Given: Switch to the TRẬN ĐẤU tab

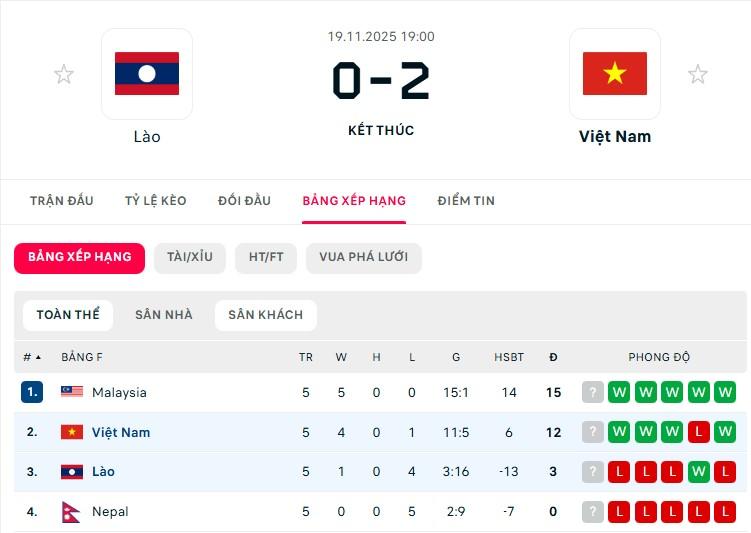Looking at the screenshot, I should (62, 200).
